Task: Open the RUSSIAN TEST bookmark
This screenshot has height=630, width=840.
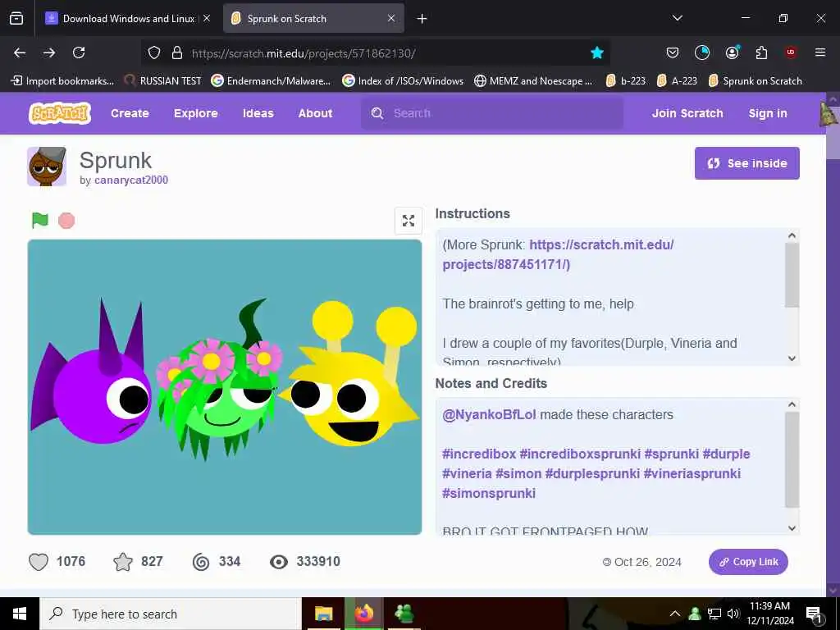Action: 163,81
